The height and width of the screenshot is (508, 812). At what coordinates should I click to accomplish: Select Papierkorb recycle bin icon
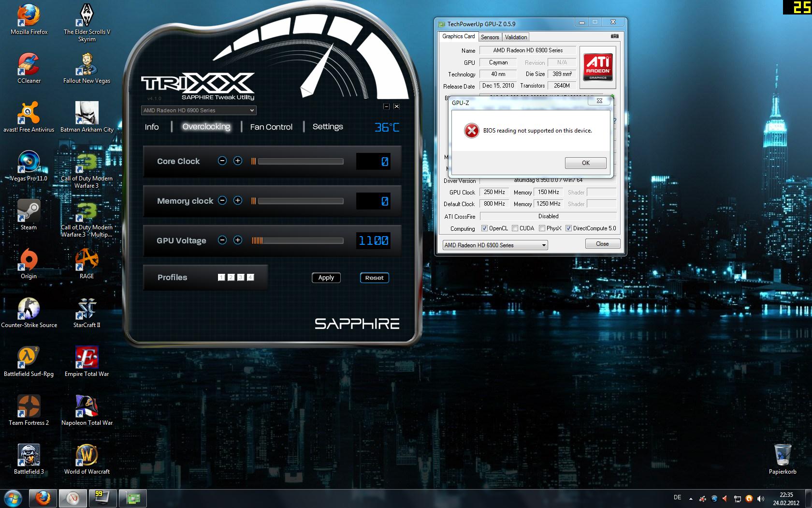pyautogui.click(x=783, y=459)
